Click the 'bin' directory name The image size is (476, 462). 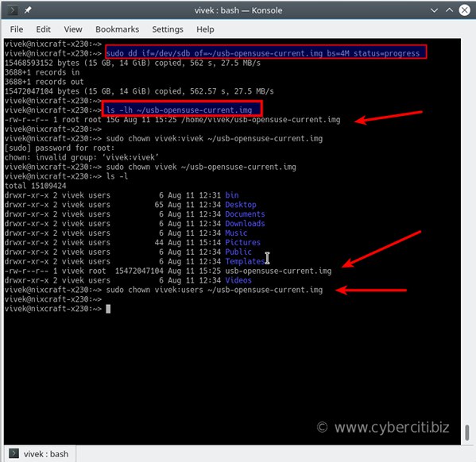click(232, 195)
